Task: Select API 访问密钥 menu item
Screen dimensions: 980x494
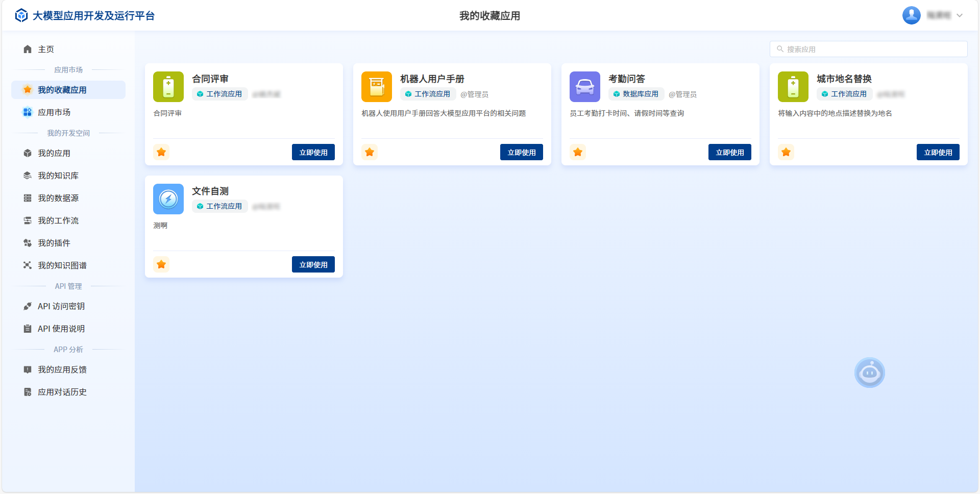Action: tap(61, 306)
